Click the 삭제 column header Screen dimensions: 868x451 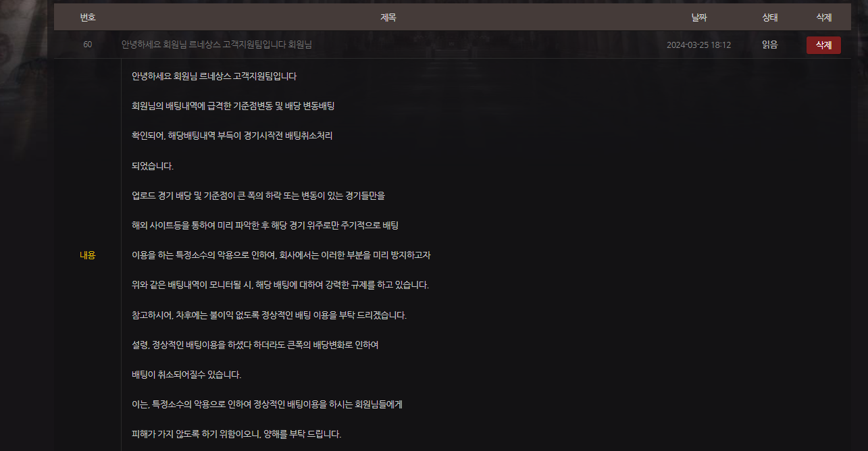pos(823,17)
